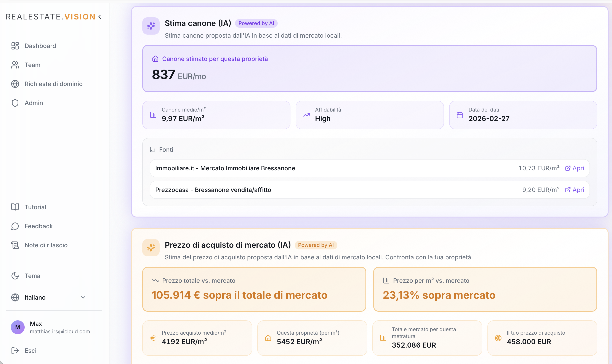Image resolution: width=612 pixels, height=364 pixels.
Task: Click Esci to log out
Action: tap(30, 351)
